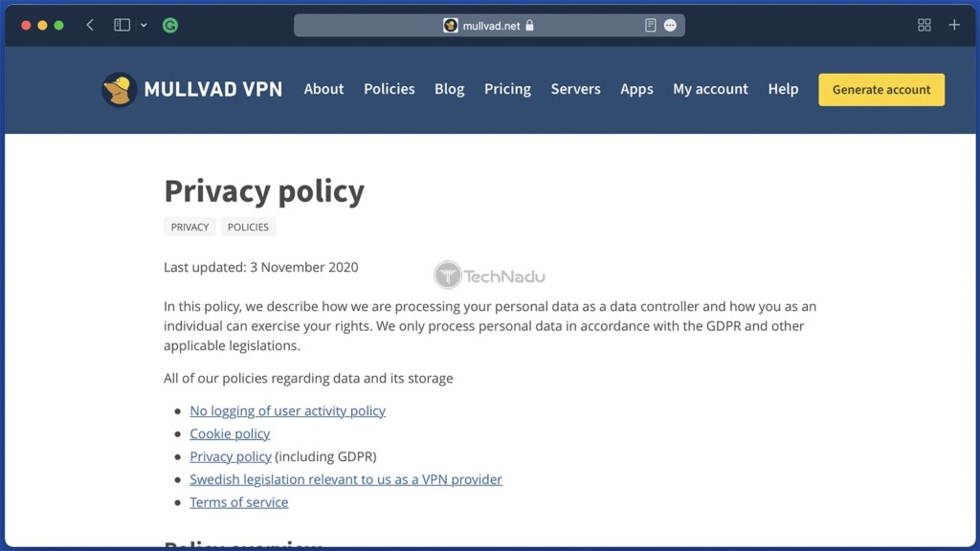
Task: Open the Swedish legislation link
Action: coord(345,479)
